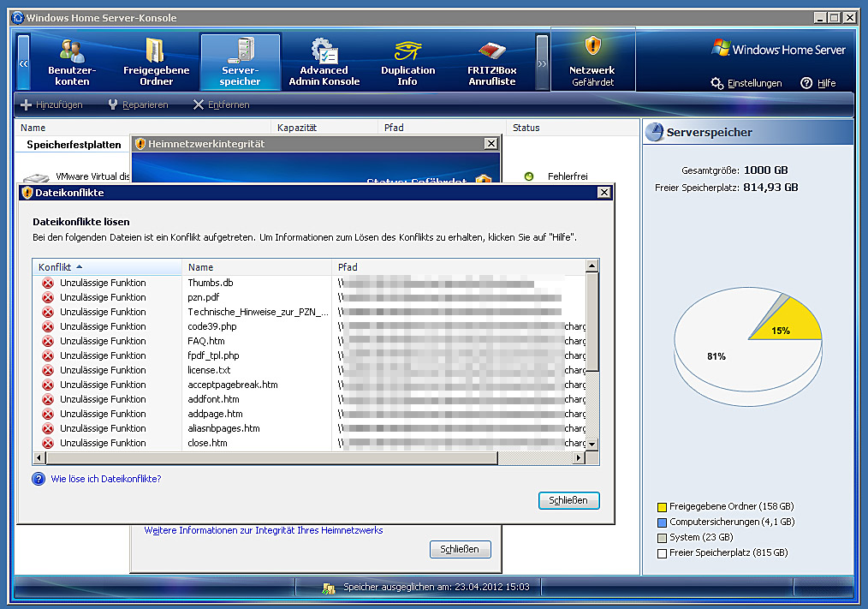Click the Netzwerk Gefährdet status shield
The image size is (868, 609).
(x=593, y=60)
